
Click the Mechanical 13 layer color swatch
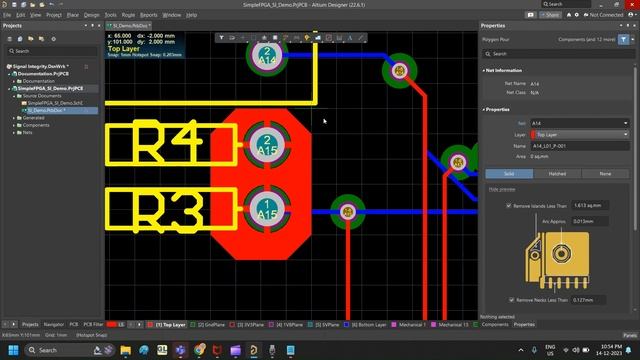433,325
